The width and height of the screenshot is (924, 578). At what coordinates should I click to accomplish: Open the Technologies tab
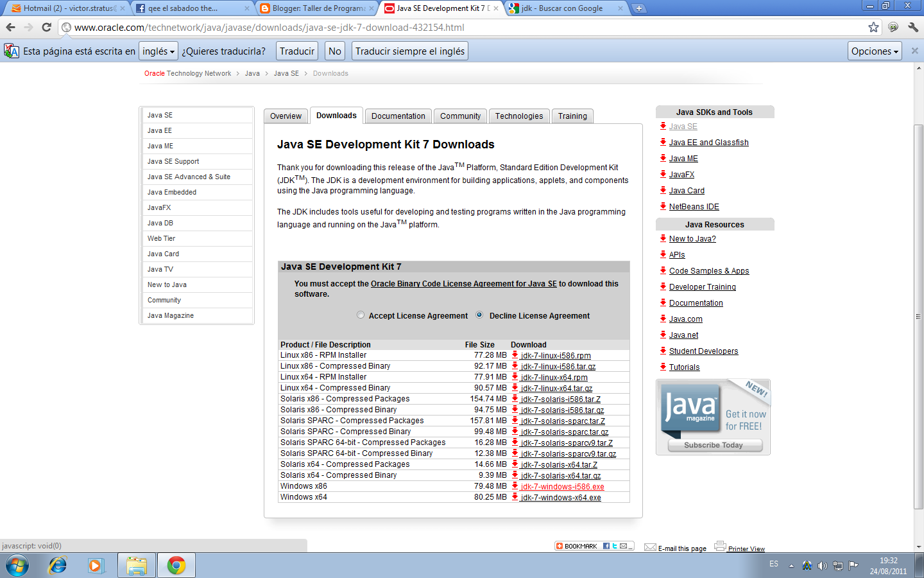tap(519, 116)
